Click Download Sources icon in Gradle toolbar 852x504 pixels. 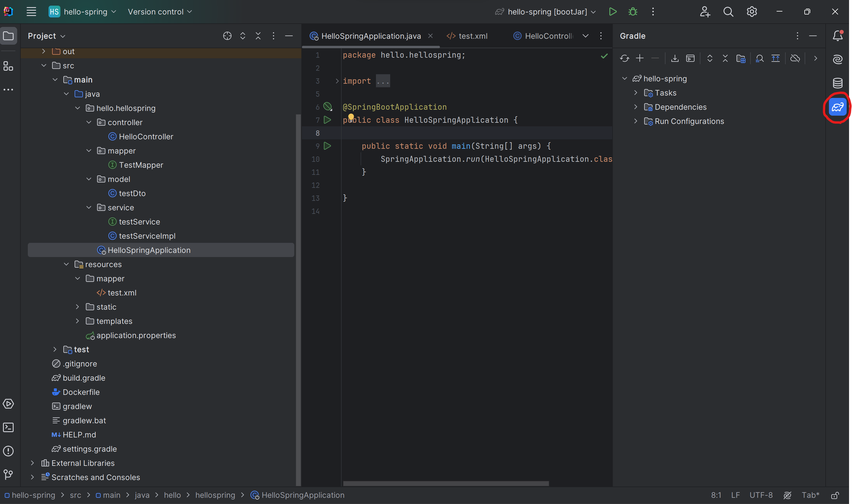point(675,58)
